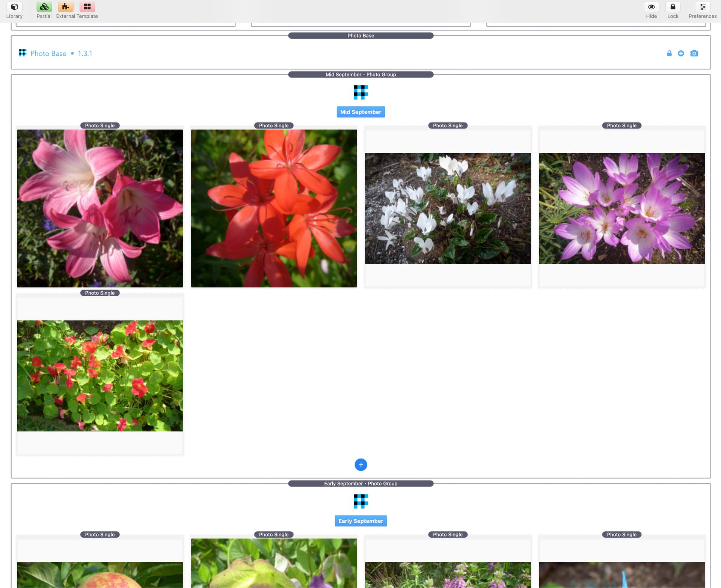
Task: Click the Photo Base padlock icon
Action: click(x=669, y=53)
